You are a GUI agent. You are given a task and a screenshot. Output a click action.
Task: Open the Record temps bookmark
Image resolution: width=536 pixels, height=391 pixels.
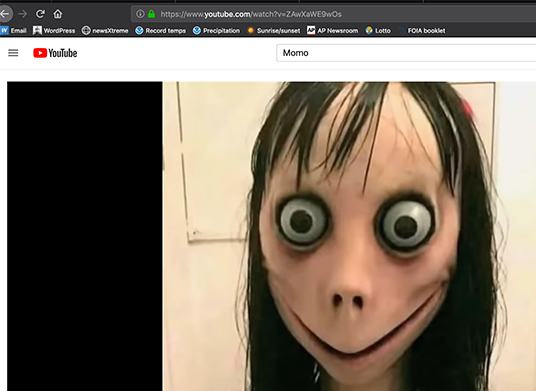pos(161,31)
